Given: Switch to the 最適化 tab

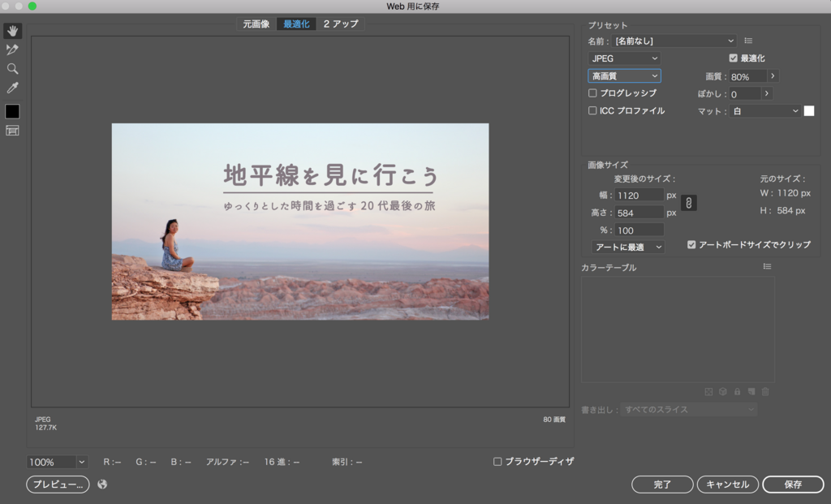Looking at the screenshot, I should (296, 24).
